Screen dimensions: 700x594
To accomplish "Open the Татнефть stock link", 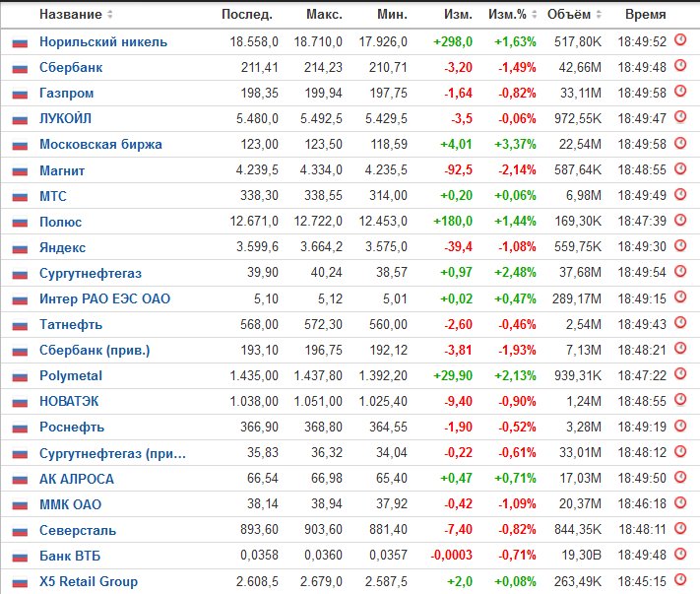I will tap(71, 325).
